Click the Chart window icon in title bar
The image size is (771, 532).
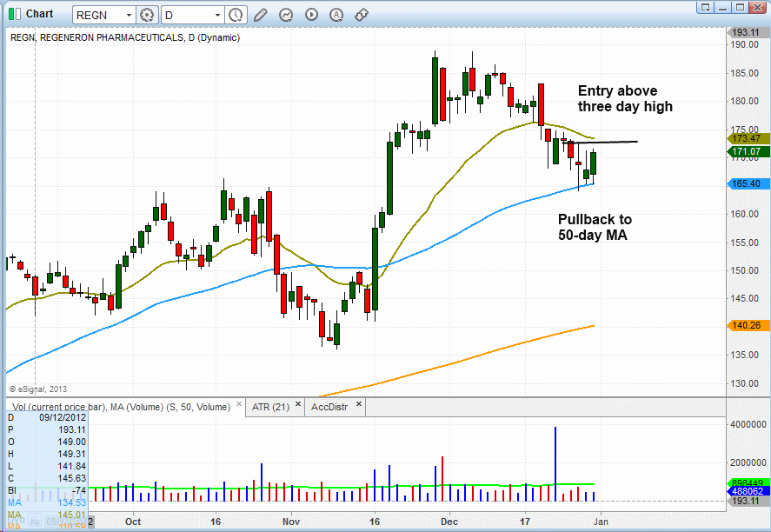[14, 15]
